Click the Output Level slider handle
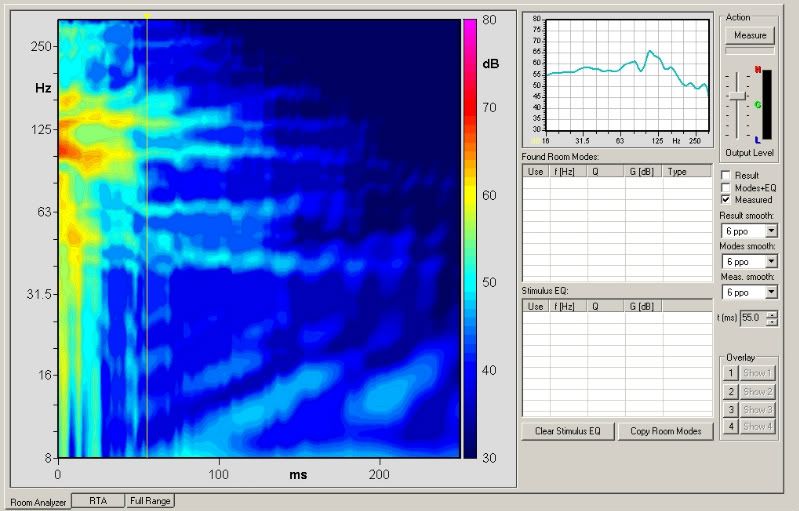Viewport: 799px width, 511px height. [737, 96]
